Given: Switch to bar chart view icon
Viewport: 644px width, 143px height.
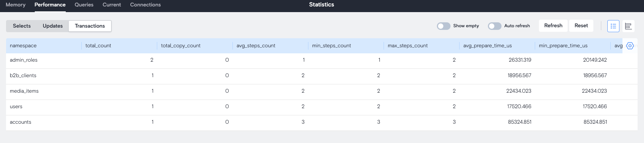Looking at the screenshot, I should pos(629,26).
